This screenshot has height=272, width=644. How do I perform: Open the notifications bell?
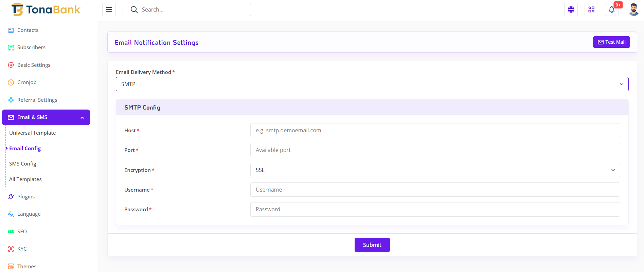(612, 9)
